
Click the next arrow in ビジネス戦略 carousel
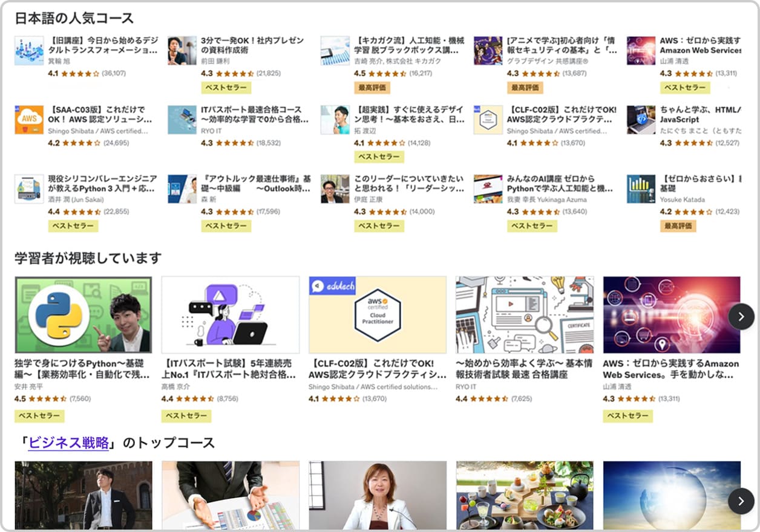click(741, 501)
